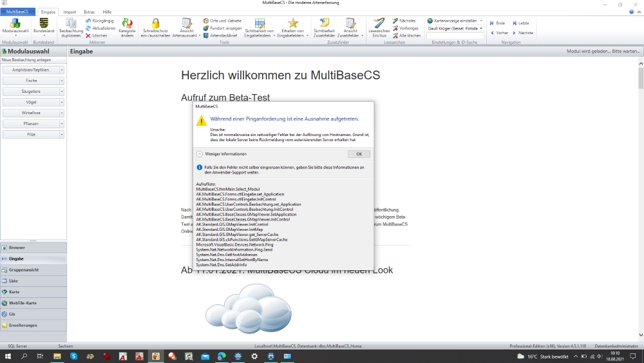Image resolution: width=644 pixels, height=363 pixels.
Task: Open Skype from the taskbar
Action: point(73,356)
